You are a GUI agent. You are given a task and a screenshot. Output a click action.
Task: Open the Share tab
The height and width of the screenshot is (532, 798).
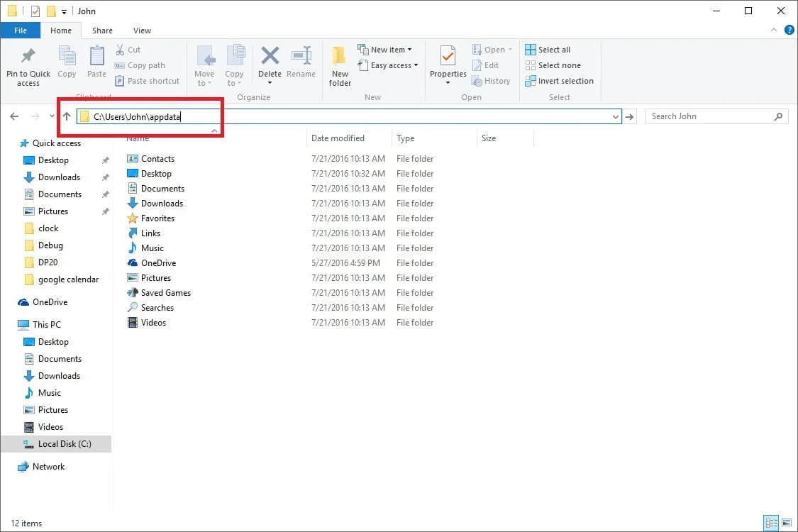coord(102,31)
